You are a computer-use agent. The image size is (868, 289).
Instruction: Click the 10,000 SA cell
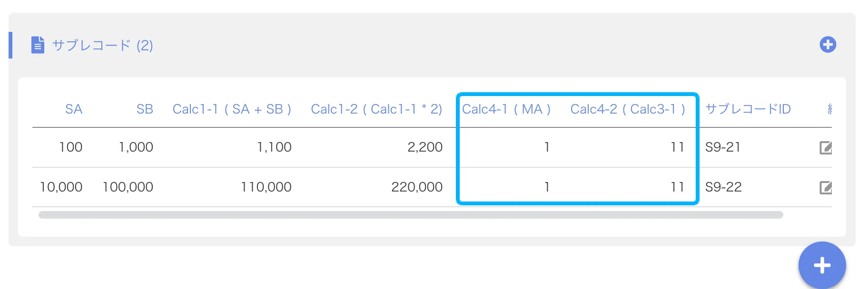[61, 187]
